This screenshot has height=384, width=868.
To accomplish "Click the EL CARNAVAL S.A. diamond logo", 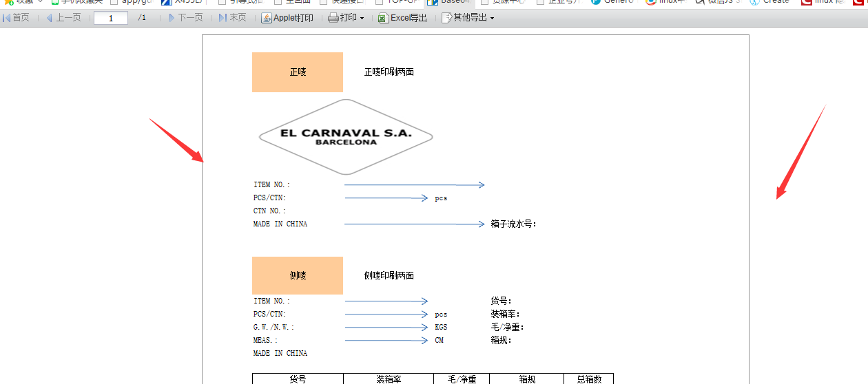I will (x=346, y=137).
